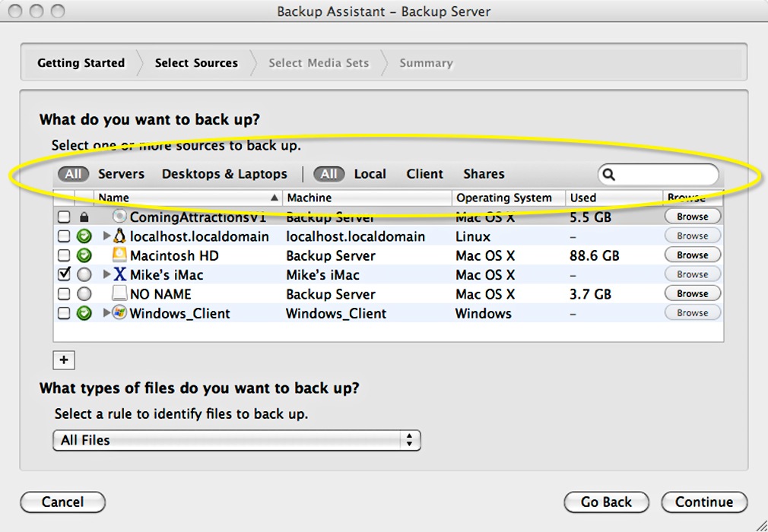
Task: Click the 3.7 GB used value
Action: [591, 294]
